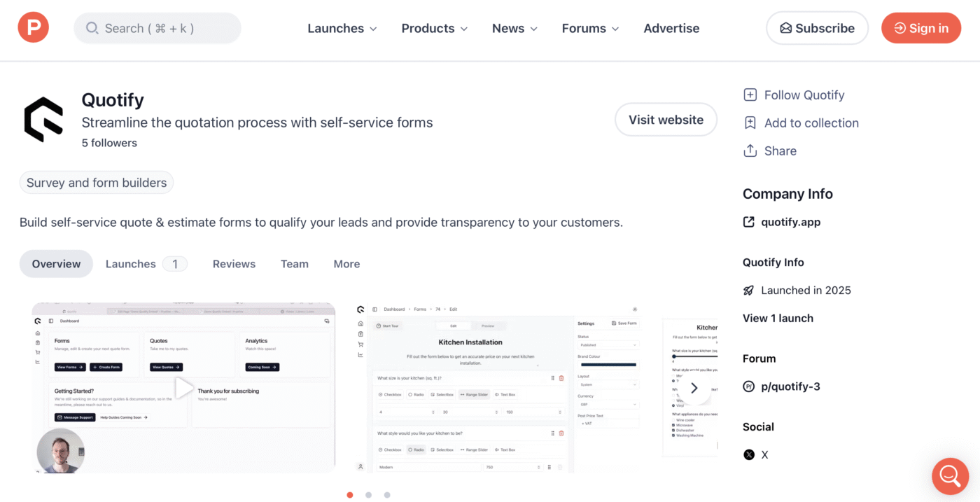The height and width of the screenshot is (502, 980).
Task: Open Survey and form builders category
Action: point(97,183)
